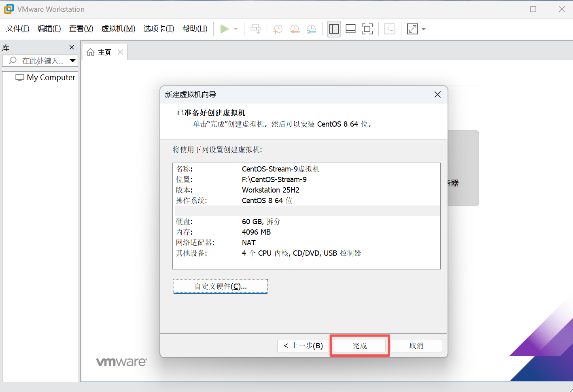Image resolution: width=573 pixels, height=392 pixels.
Task: Click the CentOS-Stream-9虚拟机 name value
Action: pos(280,169)
